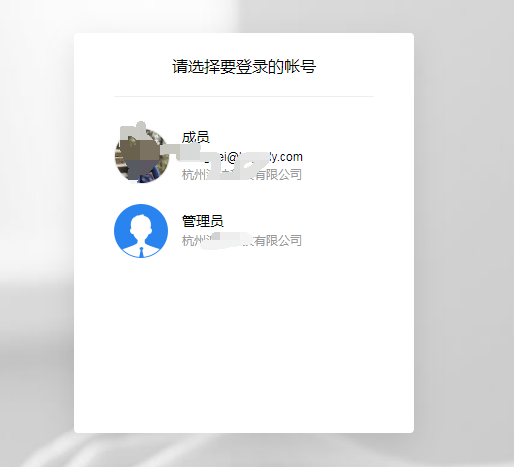Click the blue jacket in the member photo
The height and width of the screenshot is (467, 514).
pos(147,176)
